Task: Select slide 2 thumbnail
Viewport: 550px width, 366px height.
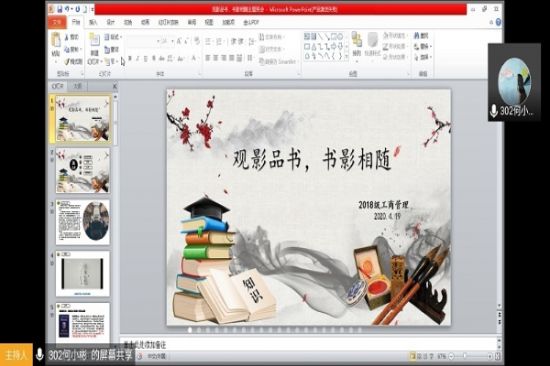Action: click(83, 170)
